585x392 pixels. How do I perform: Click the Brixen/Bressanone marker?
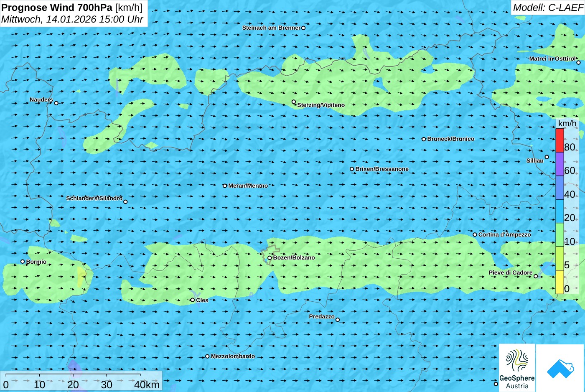[352, 169]
